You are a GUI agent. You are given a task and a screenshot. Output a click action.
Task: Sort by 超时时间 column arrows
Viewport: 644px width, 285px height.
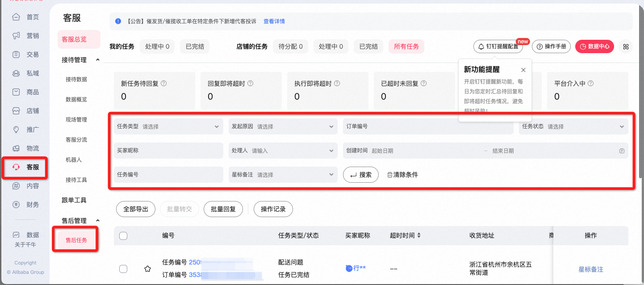point(418,235)
